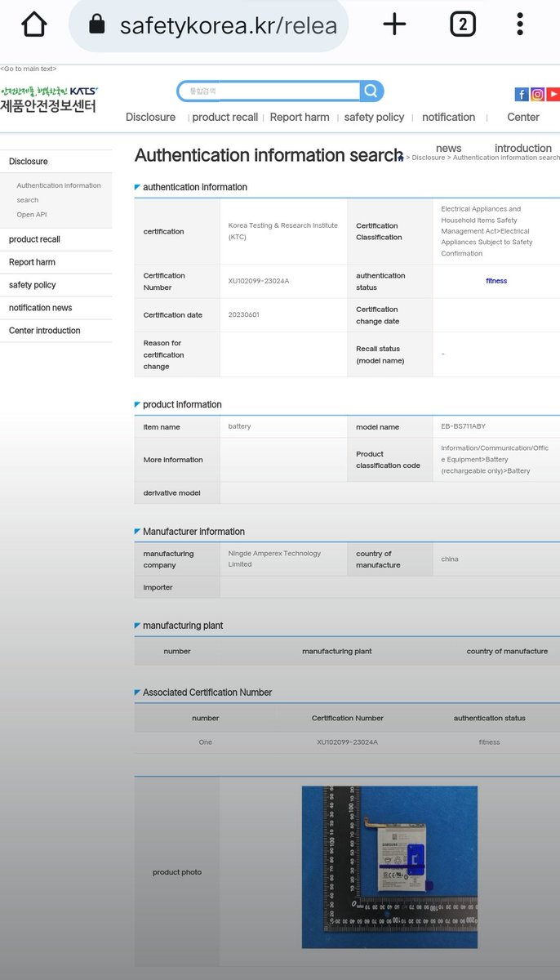Click the manufacturing plant column header
The width and height of the screenshot is (560, 980).
[336, 651]
